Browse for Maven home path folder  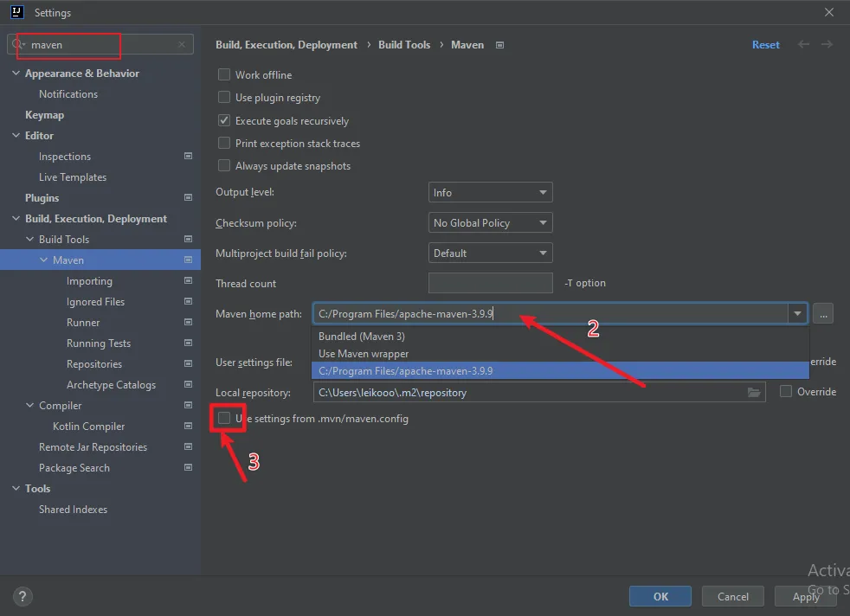[823, 314]
